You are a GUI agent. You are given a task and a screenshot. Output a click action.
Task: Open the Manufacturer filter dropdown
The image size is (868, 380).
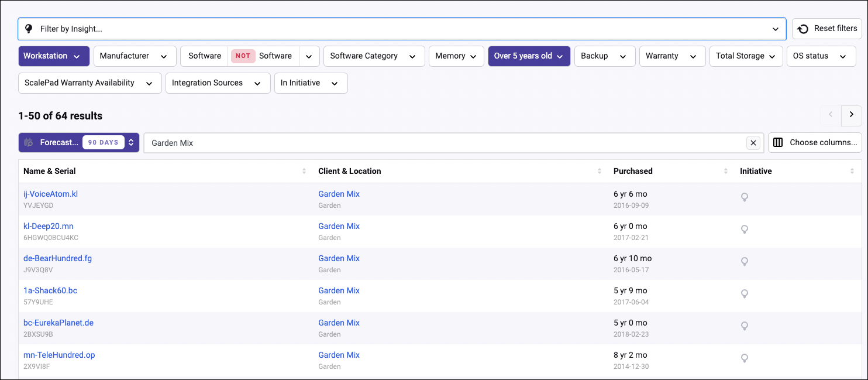coord(135,56)
